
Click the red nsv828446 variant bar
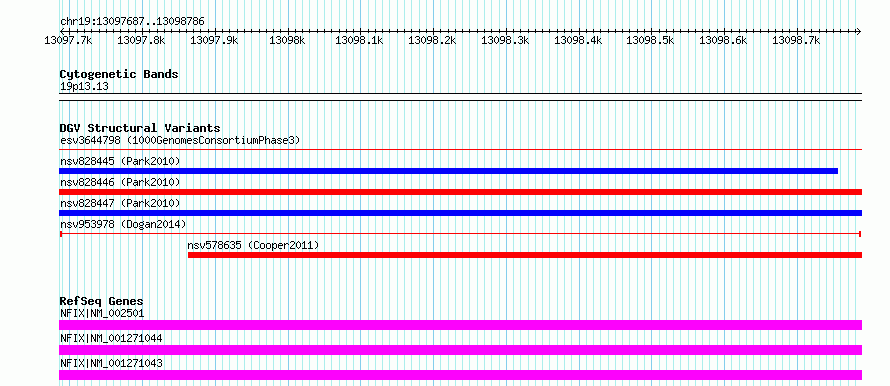pos(460,192)
